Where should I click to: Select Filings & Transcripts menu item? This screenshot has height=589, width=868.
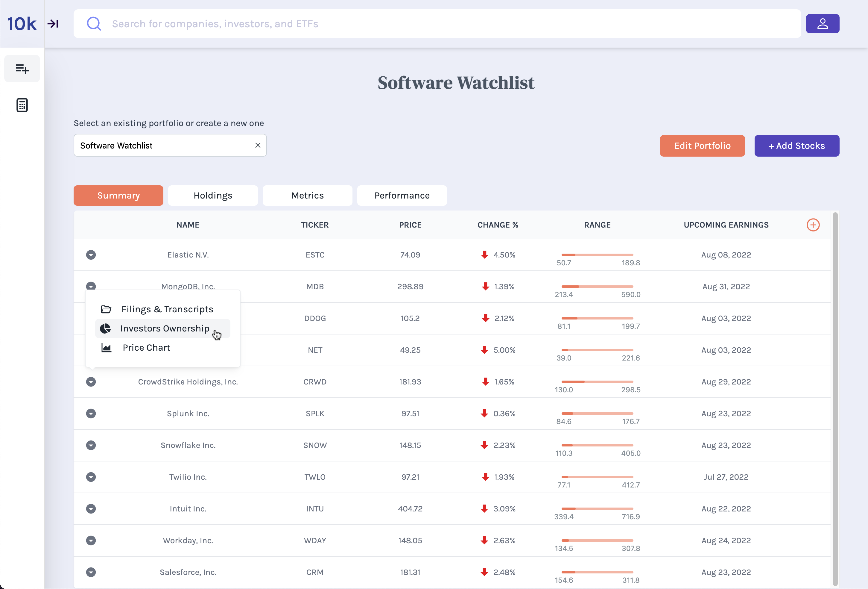pyautogui.click(x=162, y=309)
